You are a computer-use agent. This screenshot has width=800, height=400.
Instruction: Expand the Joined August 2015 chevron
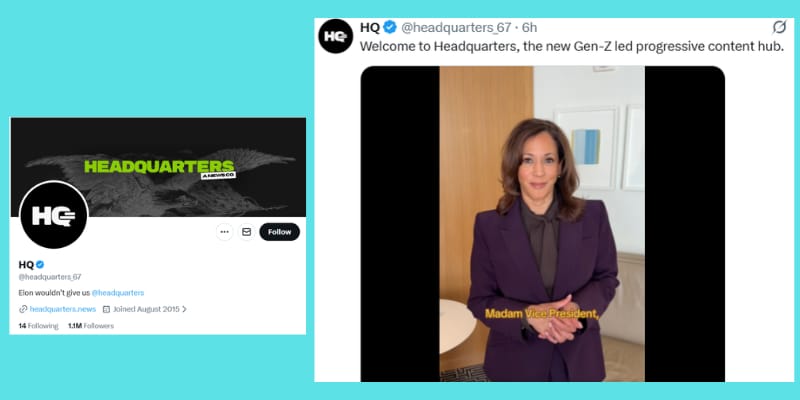coord(184,309)
